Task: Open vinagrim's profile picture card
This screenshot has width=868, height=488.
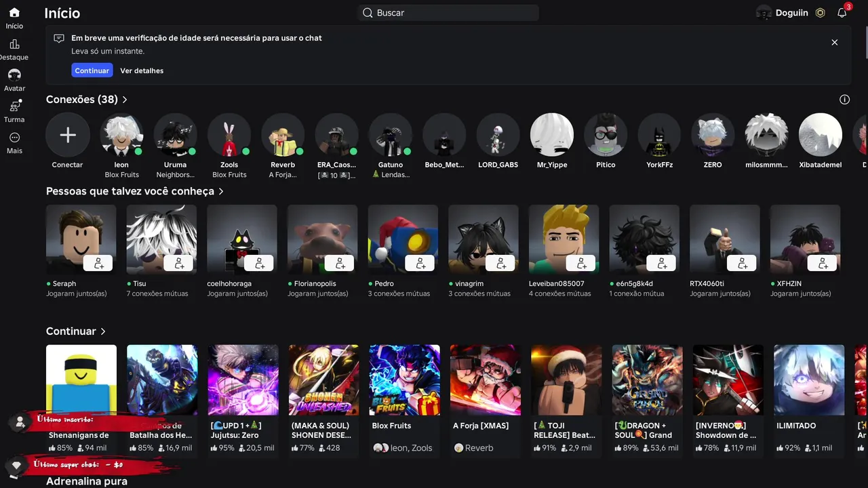Action: tap(484, 240)
